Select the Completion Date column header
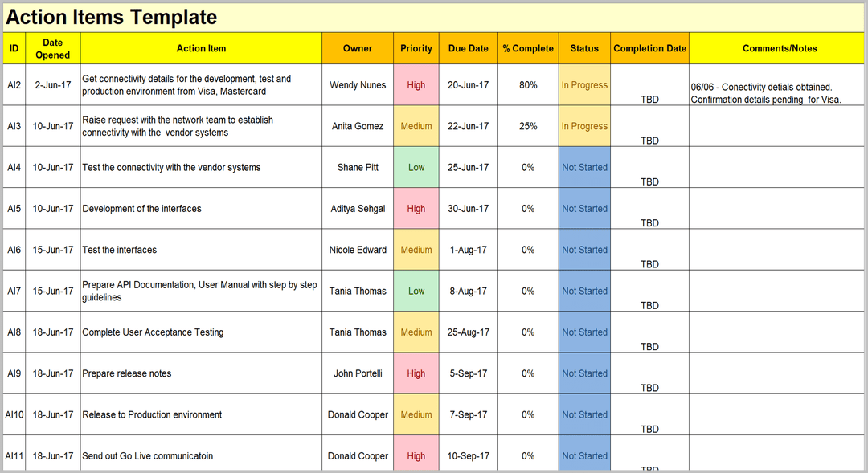This screenshot has height=473, width=868. (x=649, y=48)
